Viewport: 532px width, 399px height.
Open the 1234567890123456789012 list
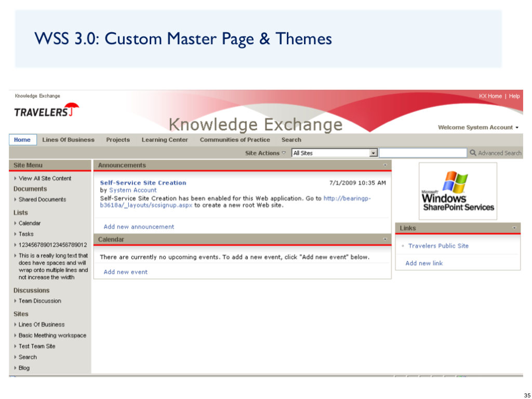pyautogui.click(x=53, y=245)
